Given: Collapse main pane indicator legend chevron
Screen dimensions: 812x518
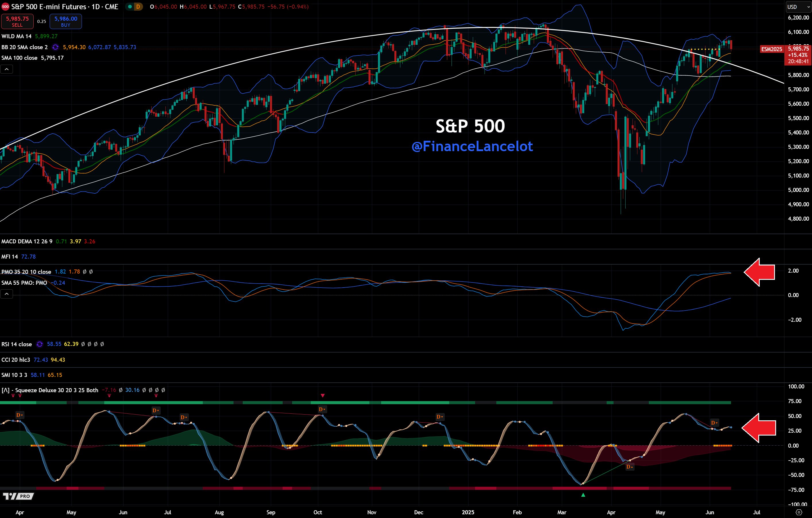Looking at the screenshot, I should point(7,70).
